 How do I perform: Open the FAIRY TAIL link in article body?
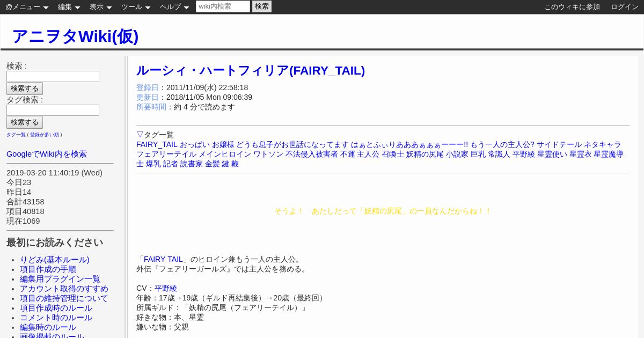tap(163, 259)
